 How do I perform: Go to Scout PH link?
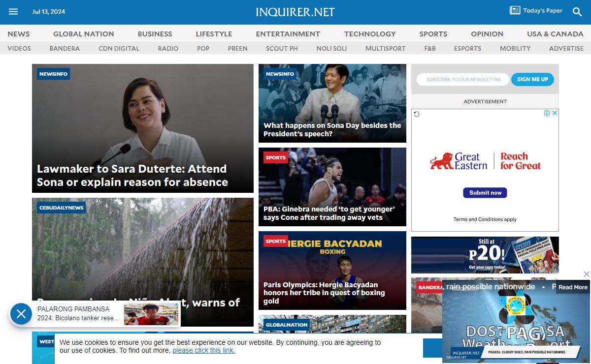282,48
